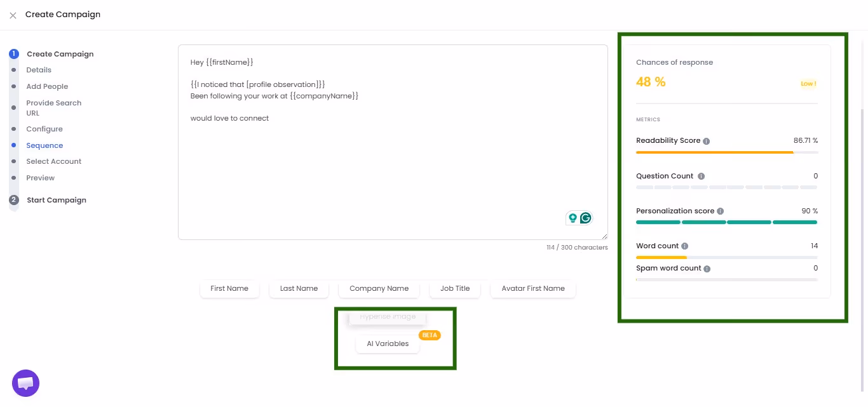Click the Chances of response label
Image resolution: width=868 pixels, height=407 pixels.
tap(674, 62)
